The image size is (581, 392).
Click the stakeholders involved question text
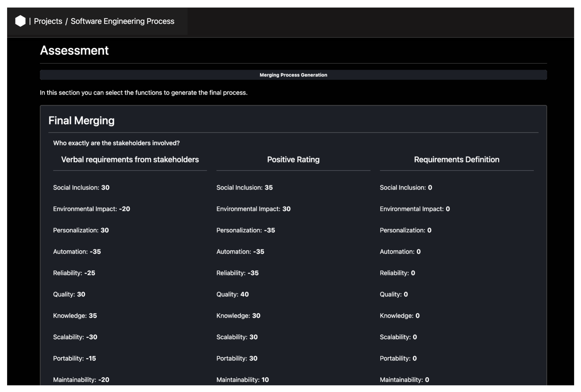tap(116, 143)
